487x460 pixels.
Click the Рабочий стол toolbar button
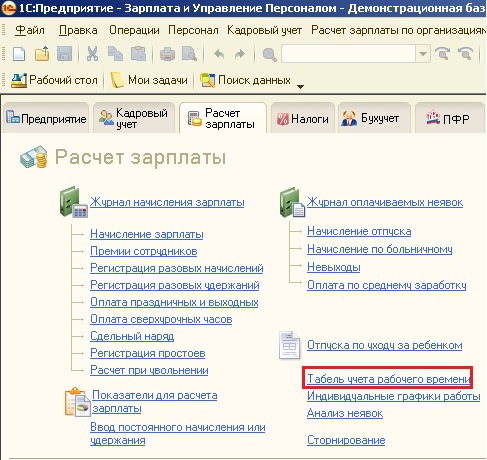click(54, 80)
